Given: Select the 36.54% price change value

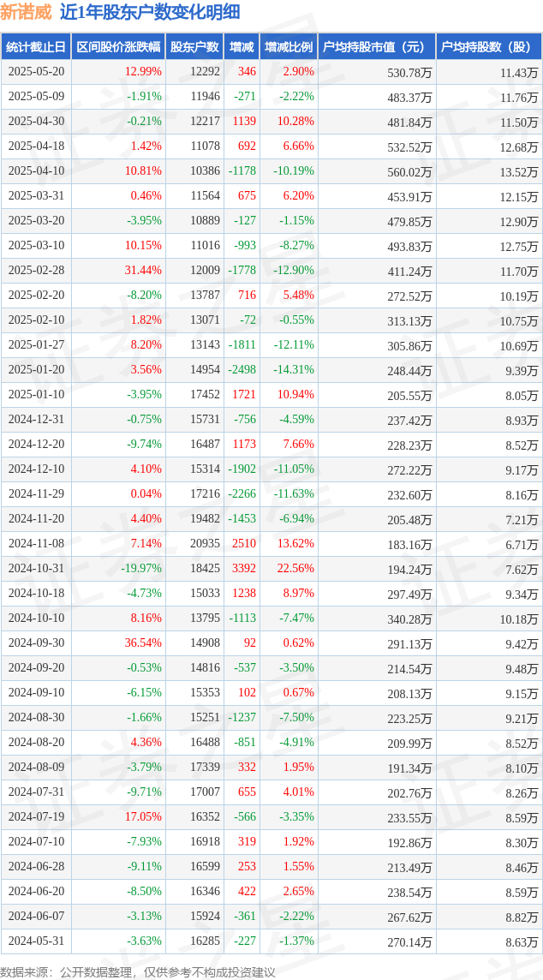Looking at the screenshot, I should (144, 643).
